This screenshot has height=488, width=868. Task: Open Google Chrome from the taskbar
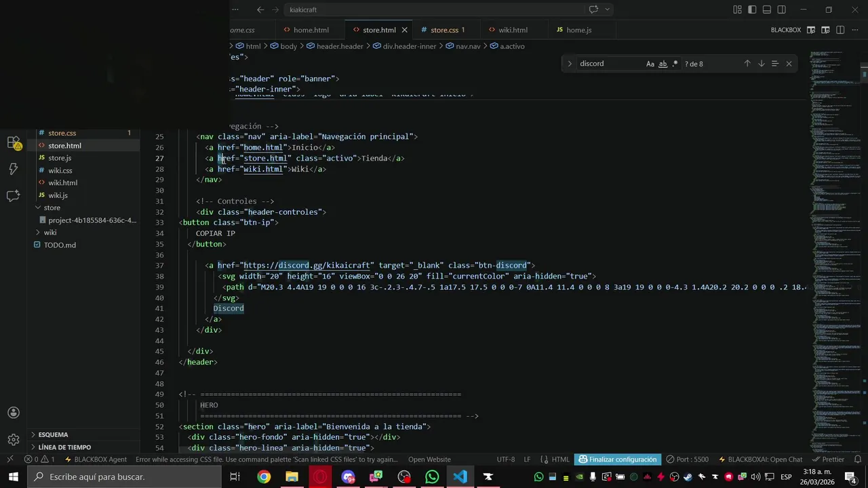(x=264, y=477)
